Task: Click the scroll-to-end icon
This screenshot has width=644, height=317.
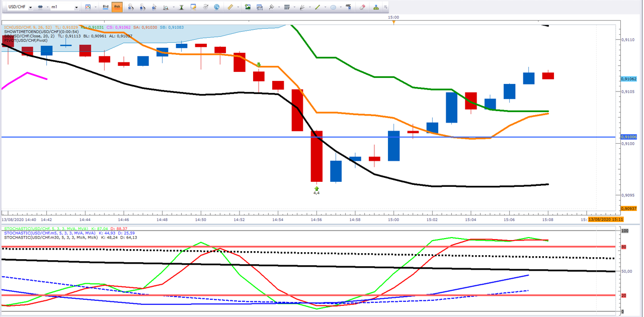Action: [x=181, y=7]
